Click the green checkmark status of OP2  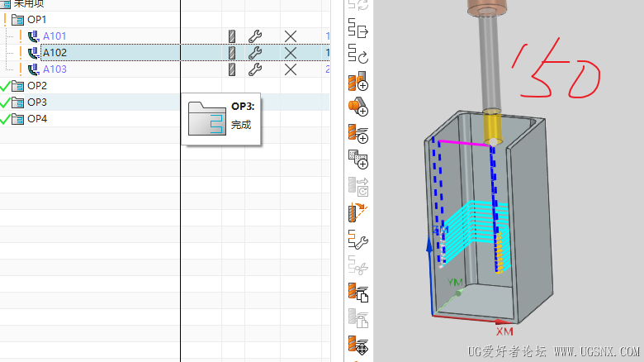(x=5, y=86)
